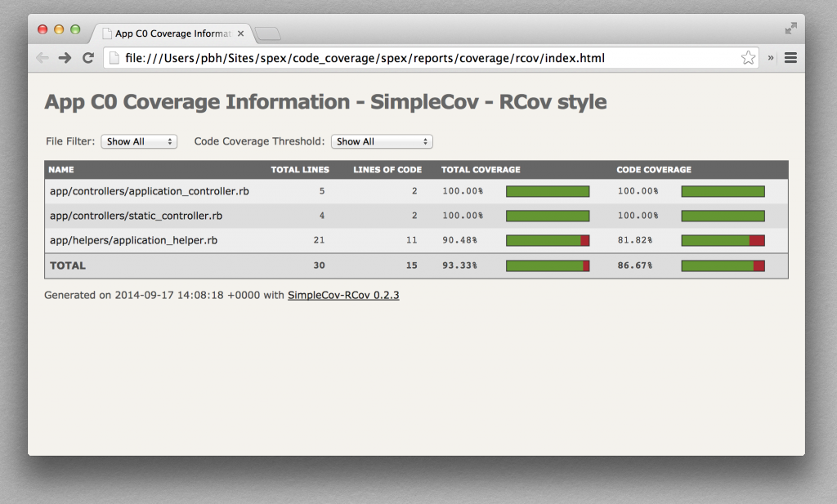Screen dimensions: 837x504
Task: Click the File Filter label
Action: click(70, 141)
